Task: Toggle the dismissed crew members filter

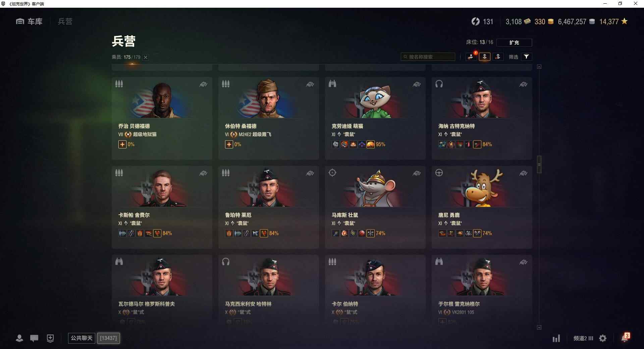Action: (x=498, y=57)
